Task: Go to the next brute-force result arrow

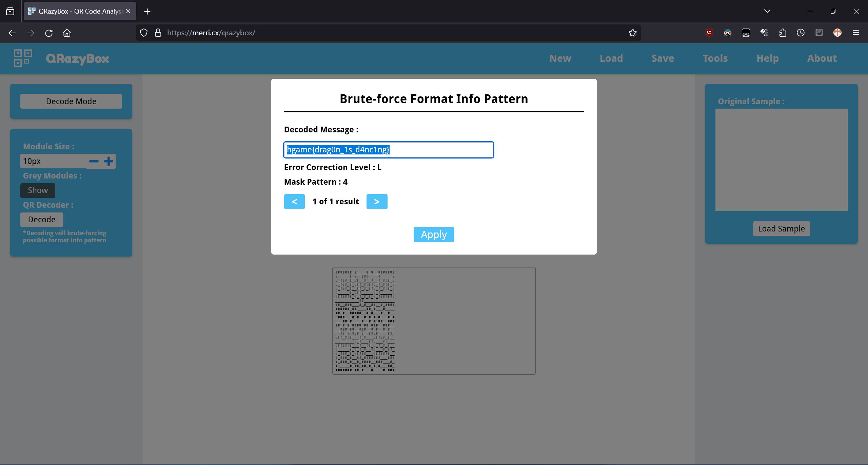Action: (x=377, y=202)
